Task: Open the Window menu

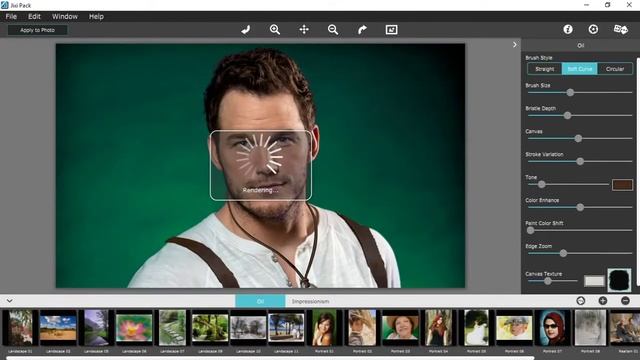Action: (x=64, y=16)
